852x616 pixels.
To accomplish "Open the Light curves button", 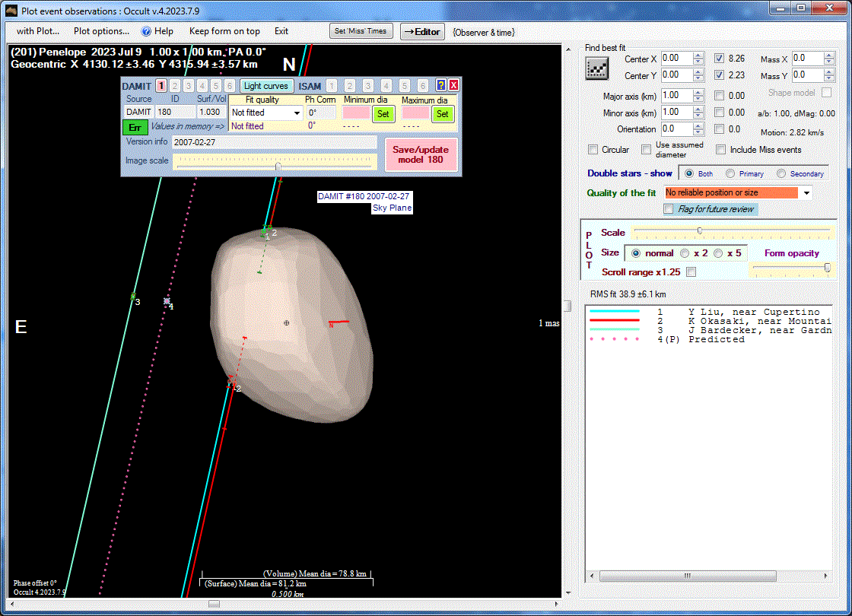I will pos(266,86).
